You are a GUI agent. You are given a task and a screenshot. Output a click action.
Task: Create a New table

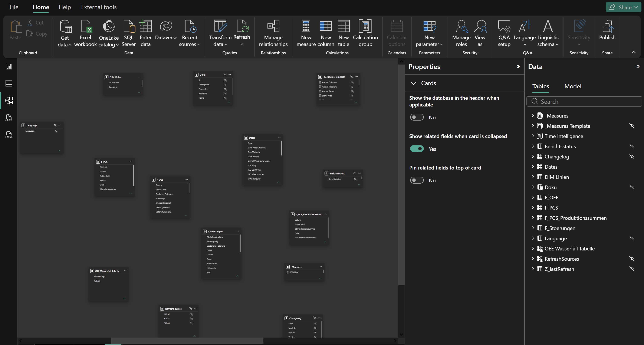pyautogui.click(x=344, y=33)
